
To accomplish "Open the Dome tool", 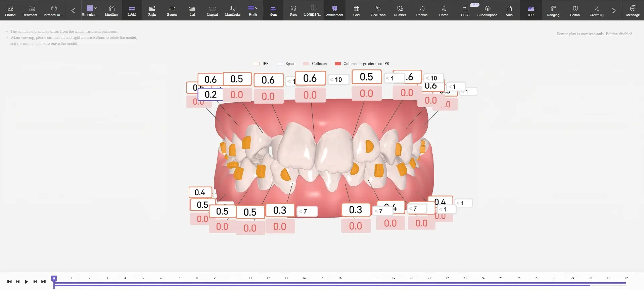I will 444,10.
